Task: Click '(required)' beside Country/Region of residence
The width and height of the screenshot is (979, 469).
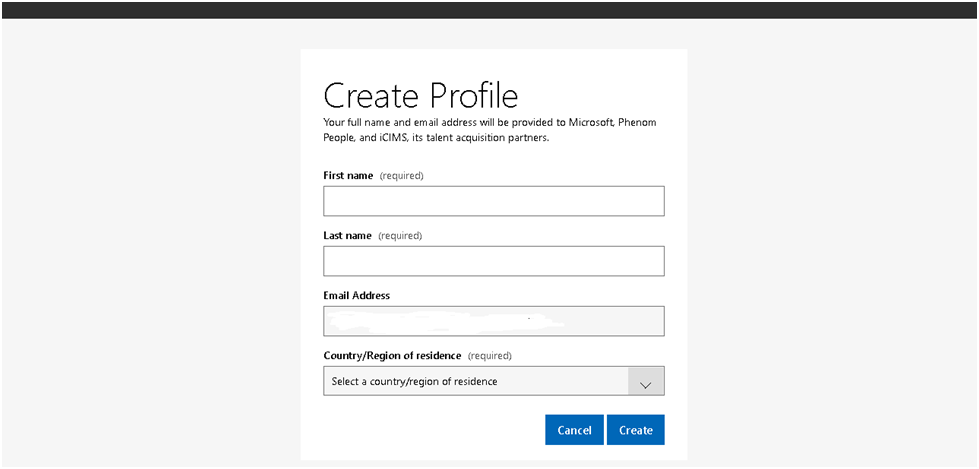Action: tap(490, 355)
